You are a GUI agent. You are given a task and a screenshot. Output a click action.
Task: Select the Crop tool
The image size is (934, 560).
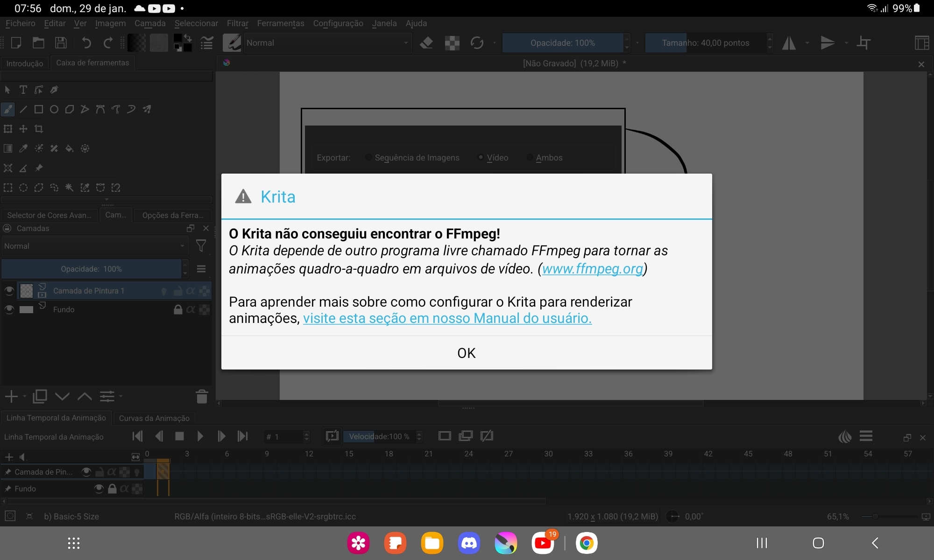39,129
